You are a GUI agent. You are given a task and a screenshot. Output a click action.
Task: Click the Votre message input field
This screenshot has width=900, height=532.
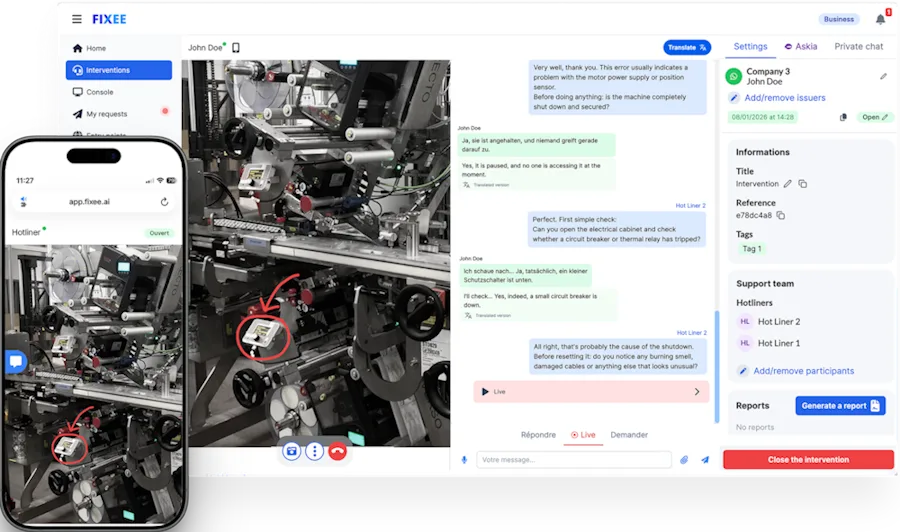pyautogui.click(x=574, y=460)
